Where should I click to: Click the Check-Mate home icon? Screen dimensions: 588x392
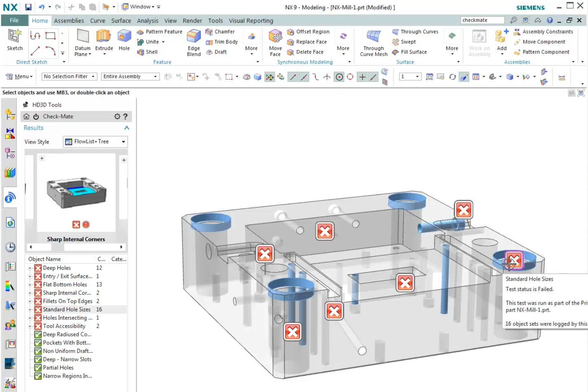tap(26, 117)
